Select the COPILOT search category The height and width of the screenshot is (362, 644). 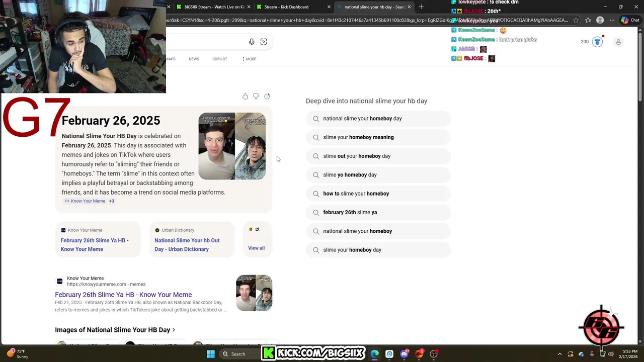point(219,59)
